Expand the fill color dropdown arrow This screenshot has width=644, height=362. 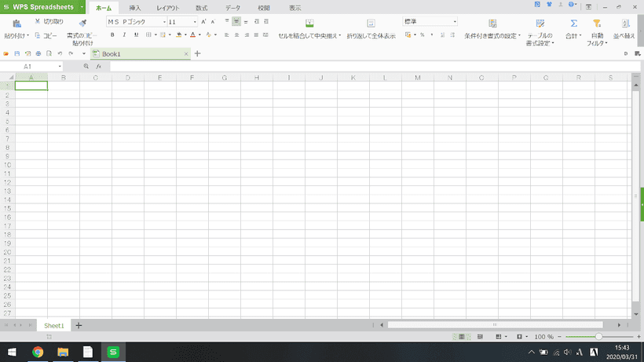pos(185,35)
